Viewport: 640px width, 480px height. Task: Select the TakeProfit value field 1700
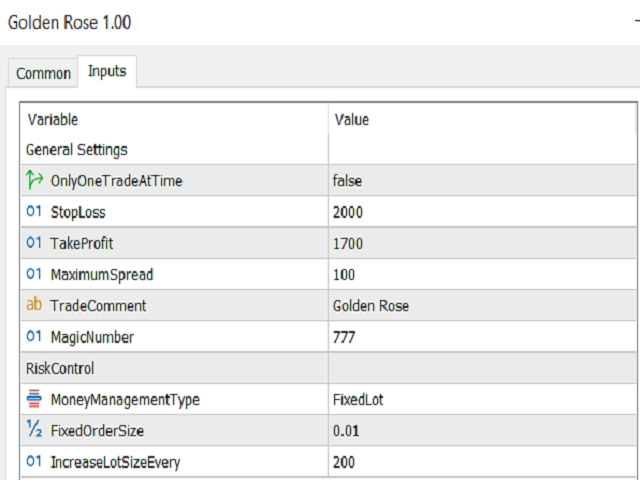482,243
